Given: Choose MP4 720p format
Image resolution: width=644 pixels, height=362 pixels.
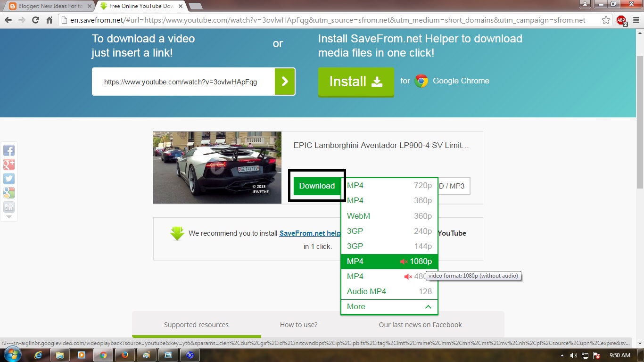Looking at the screenshot, I should [x=389, y=186].
